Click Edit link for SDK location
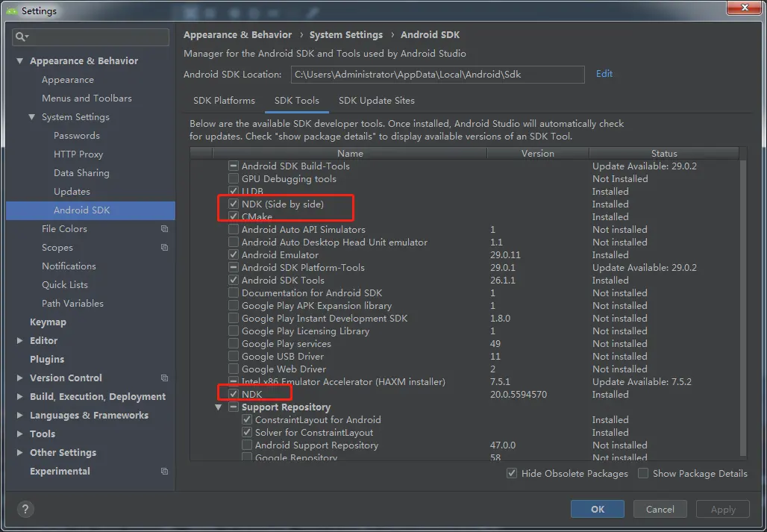 coord(604,74)
